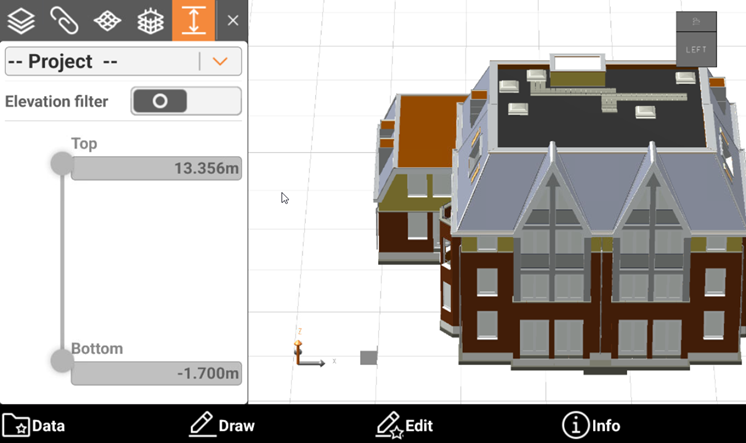The width and height of the screenshot is (746, 443).
Task: Open the Data menu
Action: 34,425
